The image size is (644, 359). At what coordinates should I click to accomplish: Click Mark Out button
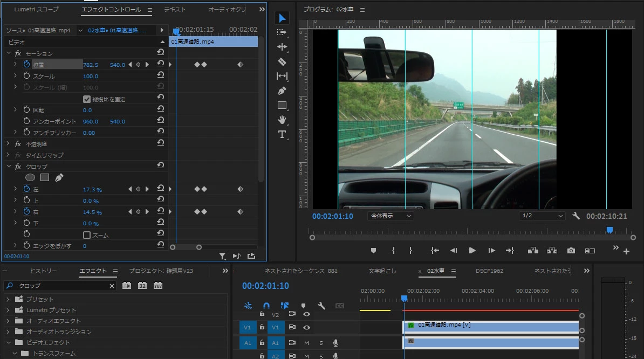tap(410, 250)
